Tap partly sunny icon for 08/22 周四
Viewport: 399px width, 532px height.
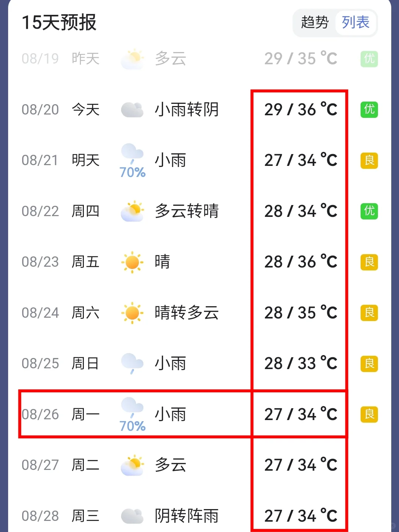tap(132, 211)
